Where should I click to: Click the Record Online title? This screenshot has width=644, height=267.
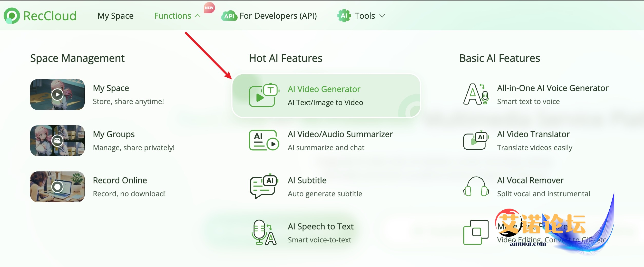120,180
